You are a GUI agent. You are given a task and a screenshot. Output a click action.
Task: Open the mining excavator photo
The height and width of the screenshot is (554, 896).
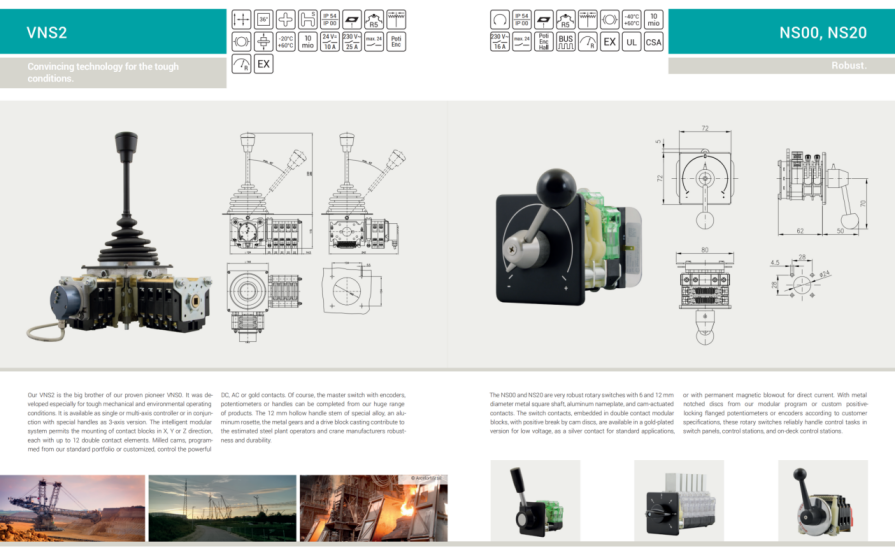73,508
